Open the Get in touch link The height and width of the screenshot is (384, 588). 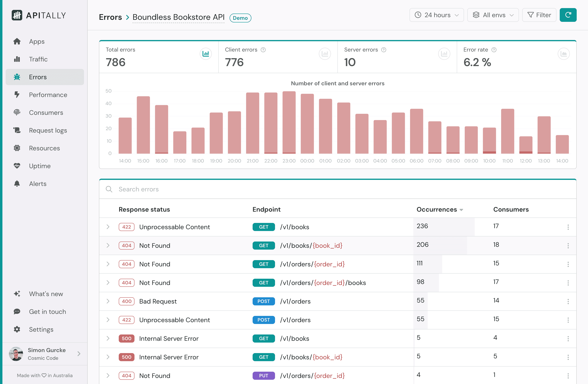(x=47, y=312)
